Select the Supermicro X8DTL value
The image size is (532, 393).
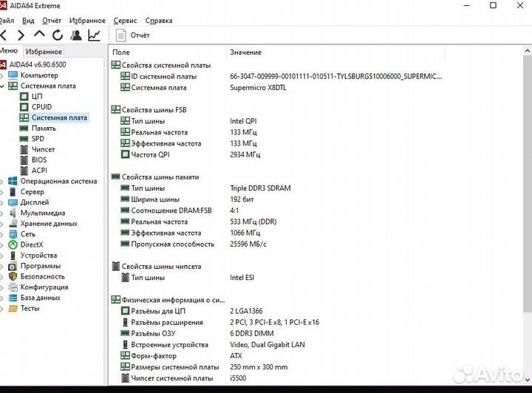coord(258,88)
